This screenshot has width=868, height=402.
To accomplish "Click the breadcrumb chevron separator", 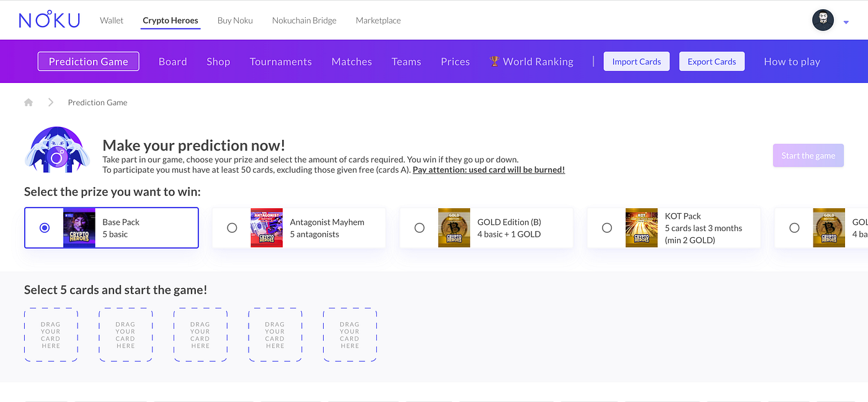I will coord(51,102).
